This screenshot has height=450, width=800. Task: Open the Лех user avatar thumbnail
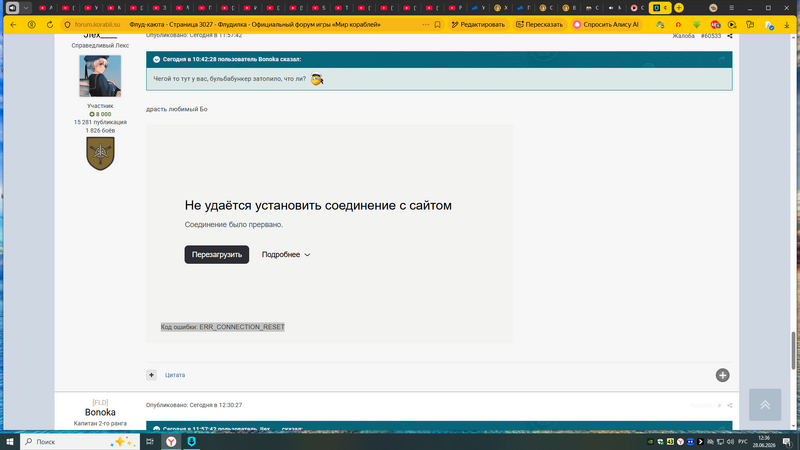click(x=100, y=76)
